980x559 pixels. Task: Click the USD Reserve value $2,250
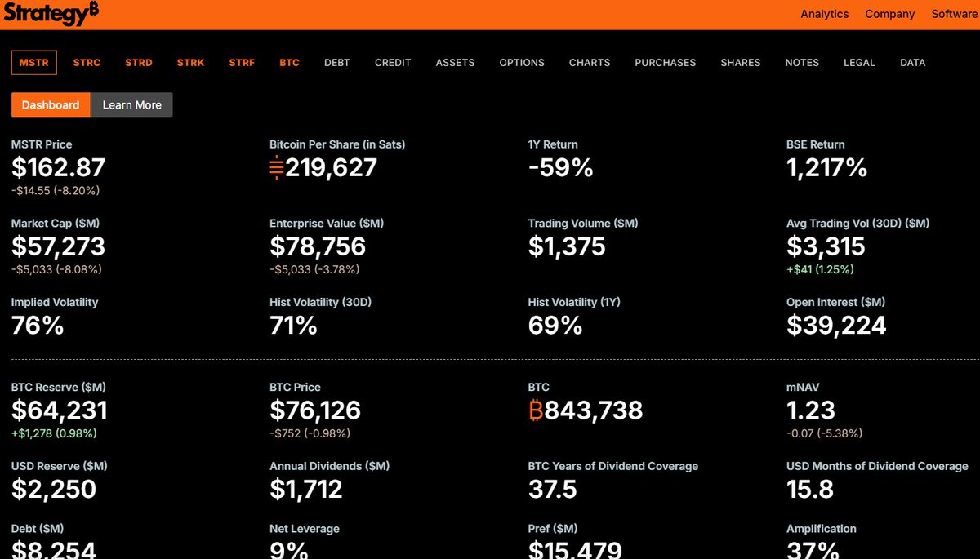point(54,490)
